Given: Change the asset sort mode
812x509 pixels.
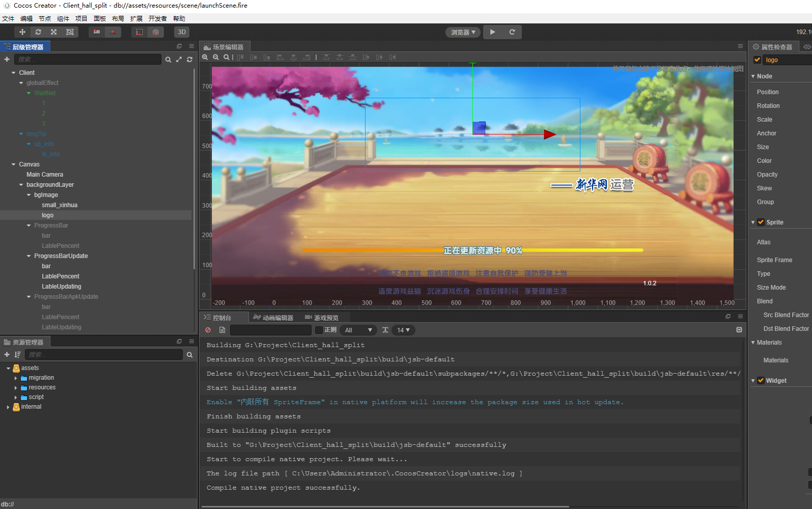Looking at the screenshot, I should coord(18,354).
